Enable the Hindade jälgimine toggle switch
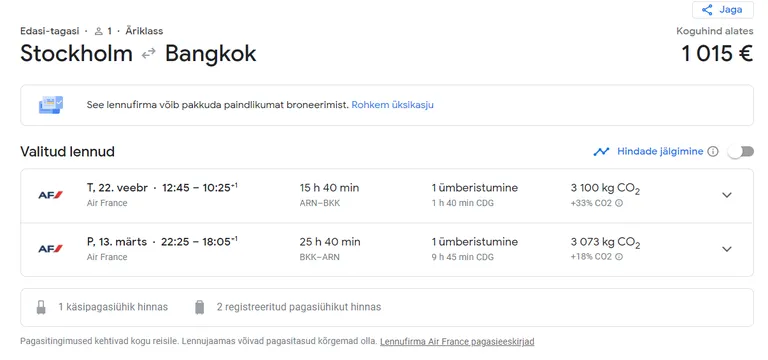The height and width of the screenshot is (360, 768). [x=741, y=152]
